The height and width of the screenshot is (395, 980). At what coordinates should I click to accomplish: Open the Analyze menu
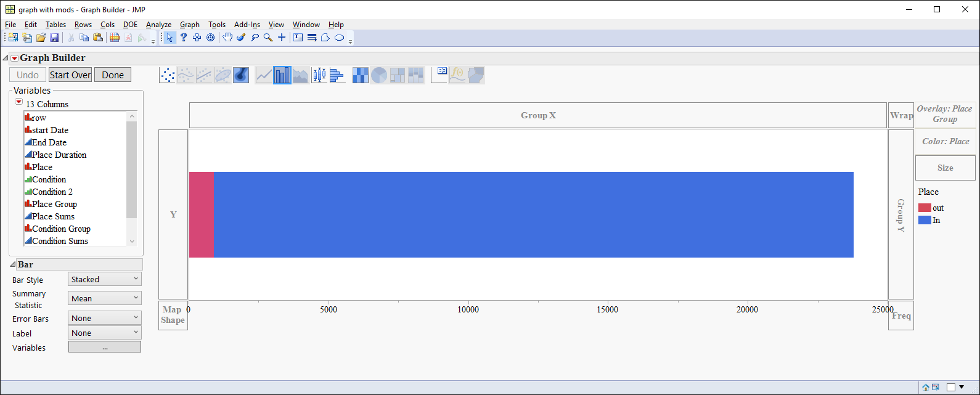tap(158, 25)
